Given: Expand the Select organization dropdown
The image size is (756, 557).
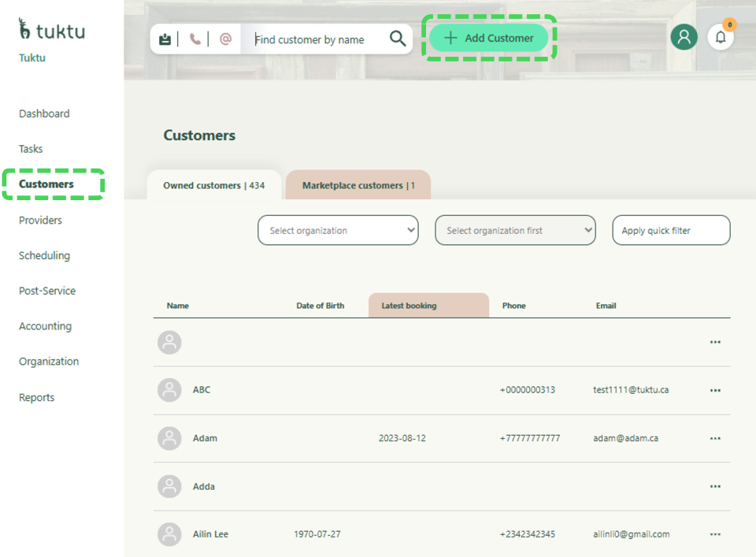Looking at the screenshot, I should [x=338, y=231].
